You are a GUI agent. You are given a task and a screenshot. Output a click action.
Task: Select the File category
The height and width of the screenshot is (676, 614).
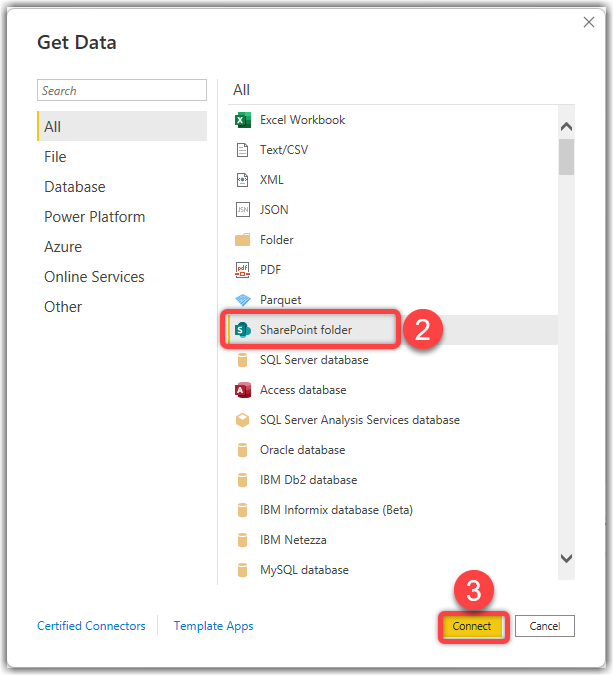tap(122, 156)
